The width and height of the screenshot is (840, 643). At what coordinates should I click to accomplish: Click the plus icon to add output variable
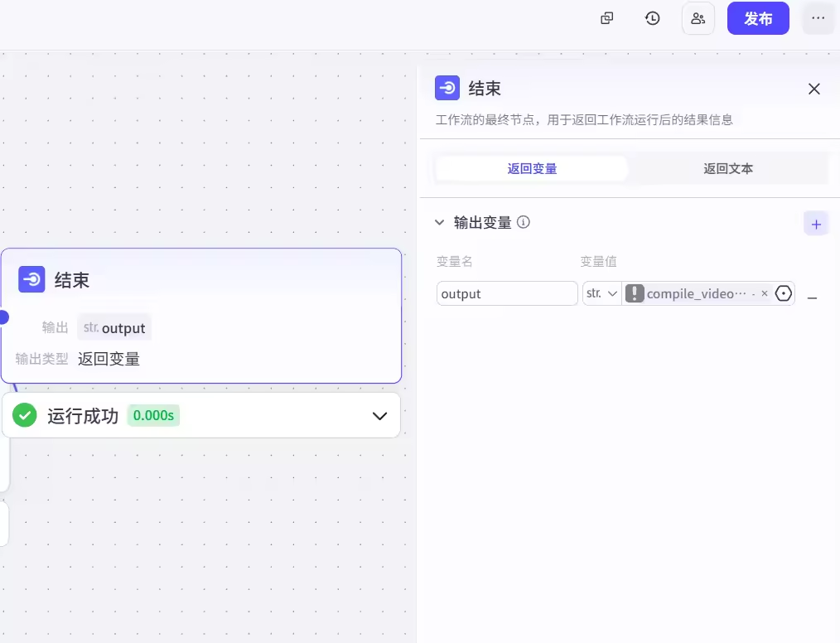point(816,224)
